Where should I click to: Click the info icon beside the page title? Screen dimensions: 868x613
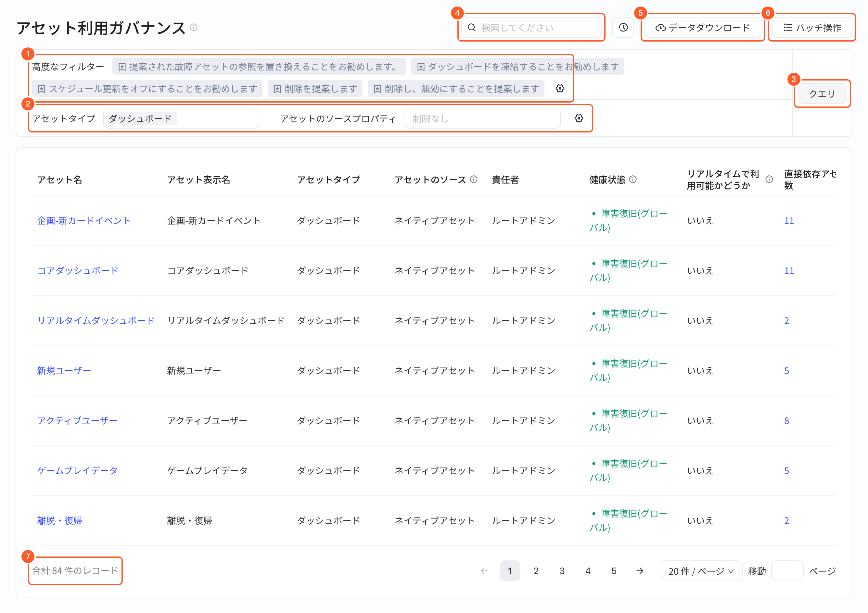194,28
